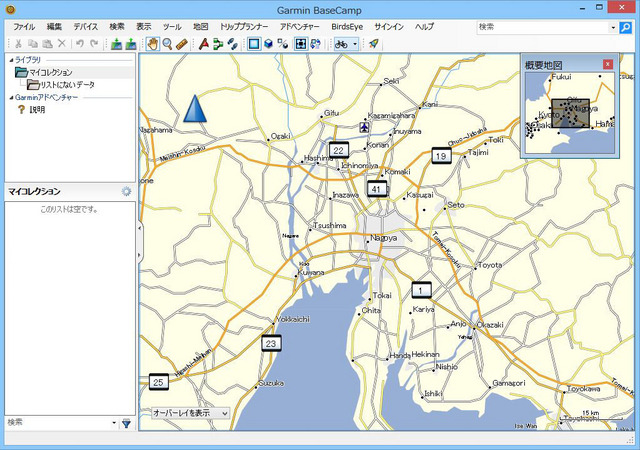Select the green Route creation tool
The height and width of the screenshot is (450, 640).
[x=218, y=44]
